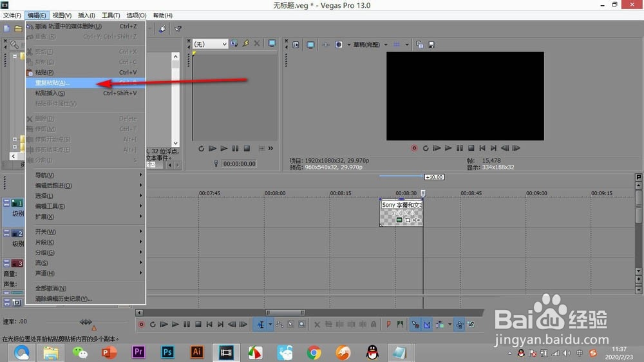This screenshot has height=362, width=644.
Task: Choose 粘贴插入(S) in the edit menu
Action: click(86, 93)
